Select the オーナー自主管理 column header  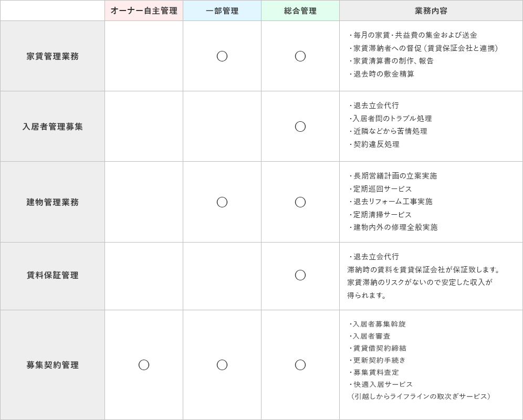coord(144,10)
